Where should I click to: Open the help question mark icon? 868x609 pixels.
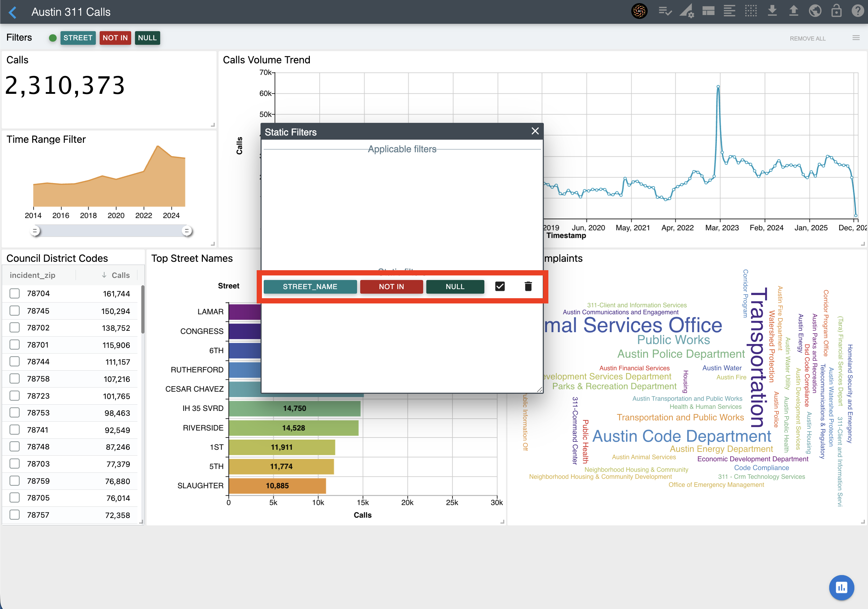pos(857,11)
